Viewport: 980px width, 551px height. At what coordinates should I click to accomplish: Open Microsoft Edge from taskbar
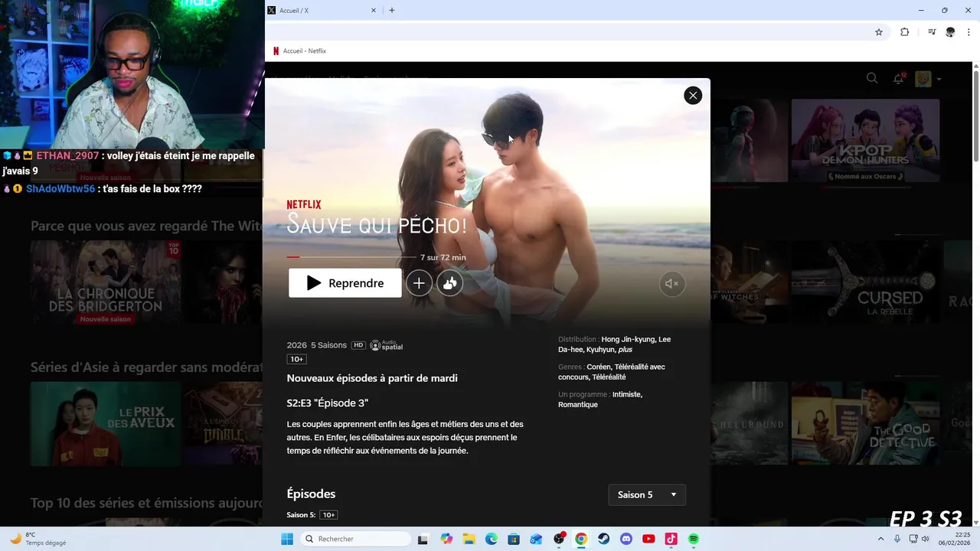(492, 539)
